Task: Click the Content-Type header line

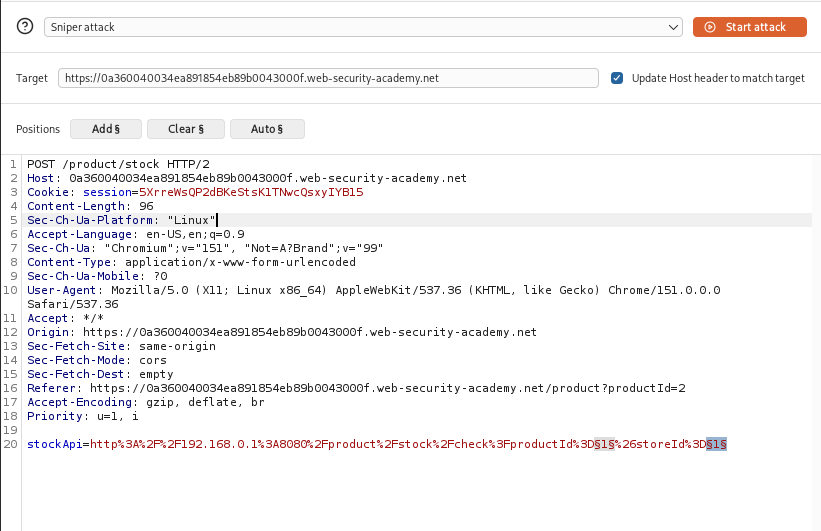Action: [x=191, y=262]
